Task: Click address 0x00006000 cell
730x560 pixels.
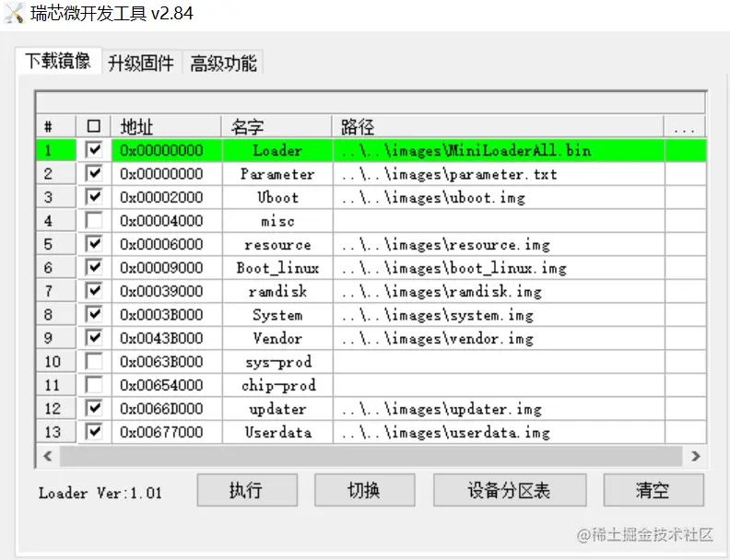Action: (167, 244)
